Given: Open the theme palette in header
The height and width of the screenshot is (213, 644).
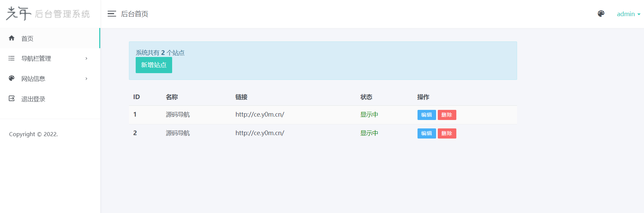Looking at the screenshot, I should pyautogui.click(x=601, y=14).
